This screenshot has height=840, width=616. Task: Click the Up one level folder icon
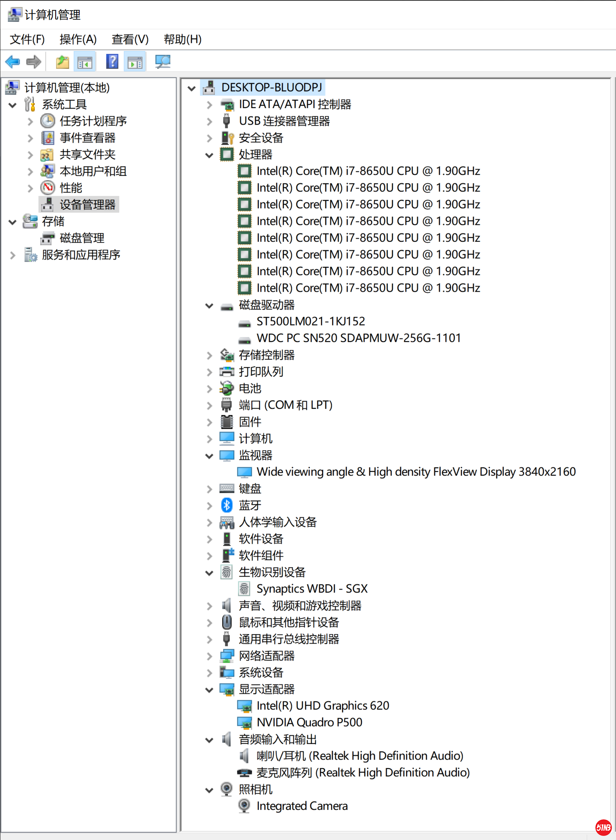(x=62, y=62)
